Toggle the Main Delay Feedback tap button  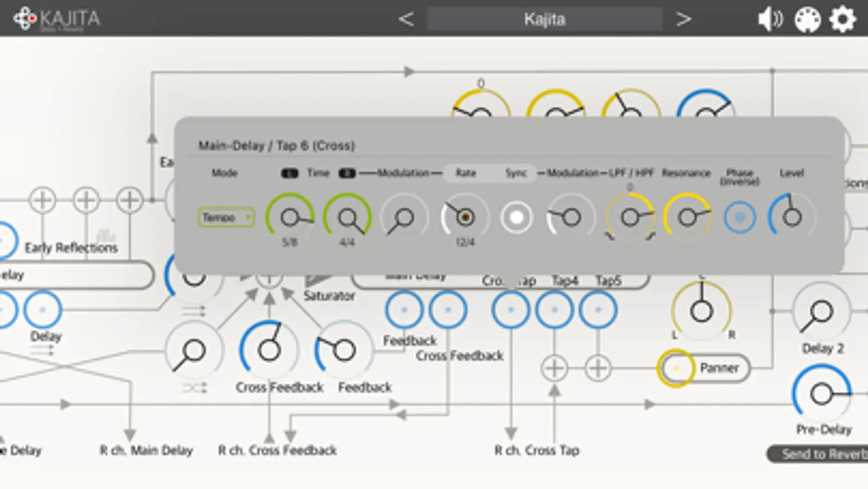tap(404, 310)
